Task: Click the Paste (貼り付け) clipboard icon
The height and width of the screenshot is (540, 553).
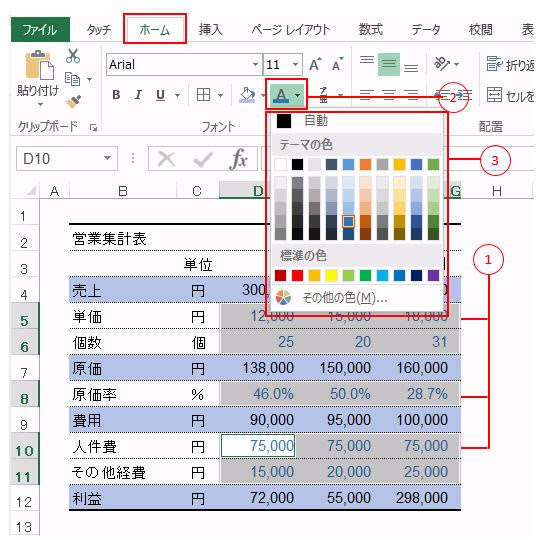Action: tap(39, 65)
